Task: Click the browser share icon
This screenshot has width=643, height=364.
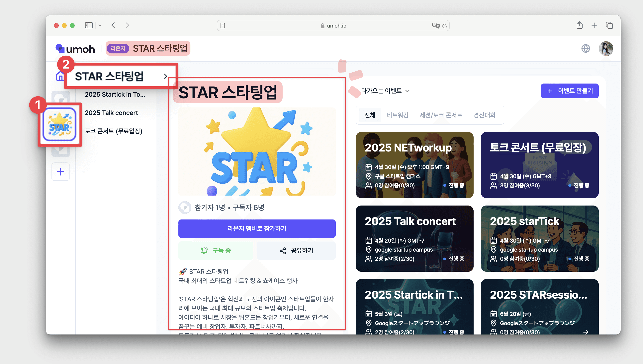Action: pos(580,25)
